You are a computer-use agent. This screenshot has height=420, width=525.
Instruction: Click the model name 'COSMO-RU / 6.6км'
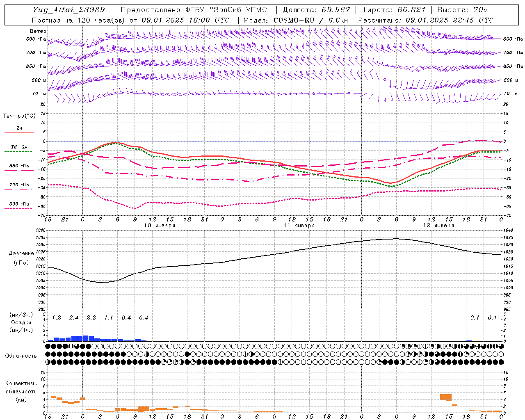coord(310,20)
